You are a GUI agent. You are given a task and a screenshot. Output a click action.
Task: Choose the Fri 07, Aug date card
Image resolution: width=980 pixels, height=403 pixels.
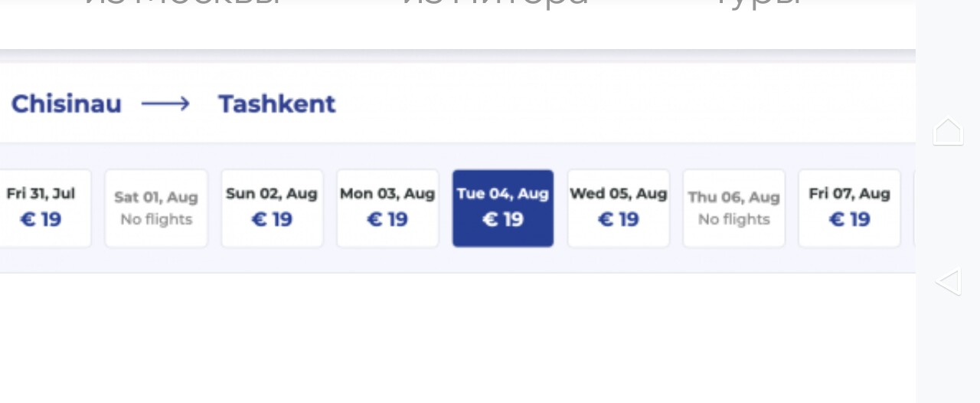tap(849, 208)
